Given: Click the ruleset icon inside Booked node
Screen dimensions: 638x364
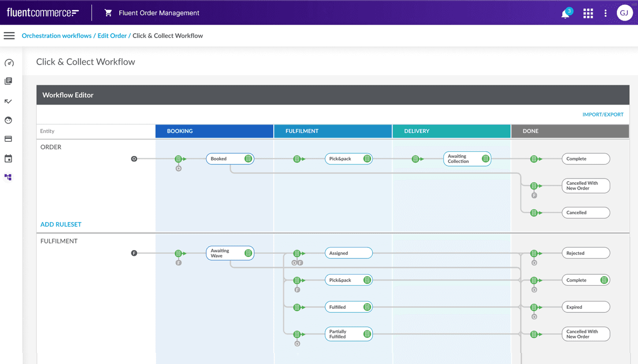Looking at the screenshot, I should pyautogui.click(x=248, y=159).
